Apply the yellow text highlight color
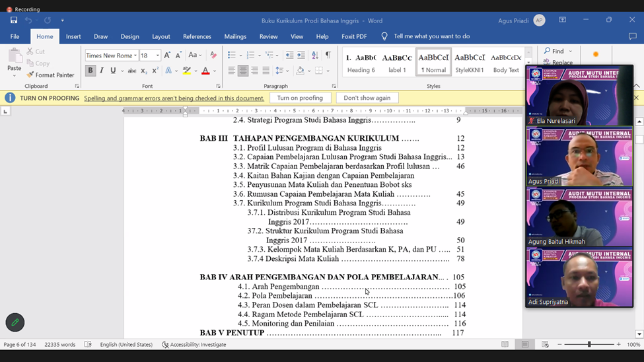Image resolution: width=644 pixels, height=362 pixels. (186, 71)
